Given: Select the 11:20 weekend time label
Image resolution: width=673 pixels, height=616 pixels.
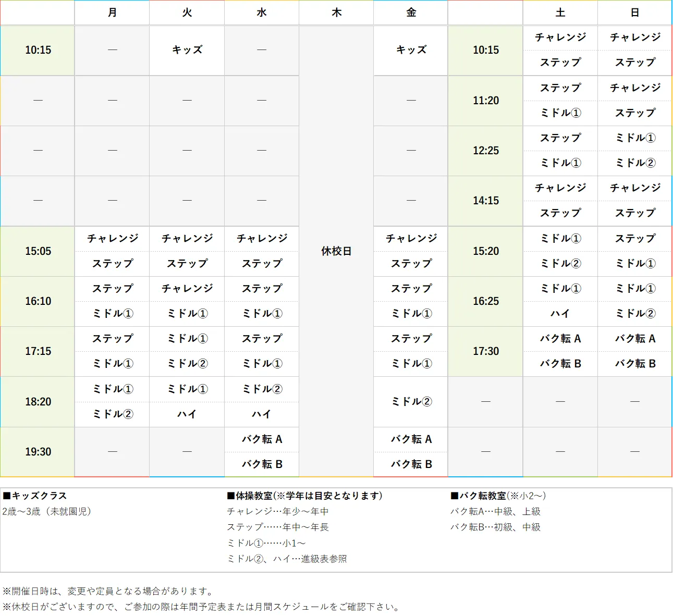Looking at the screenshot, I should point(486,101).
